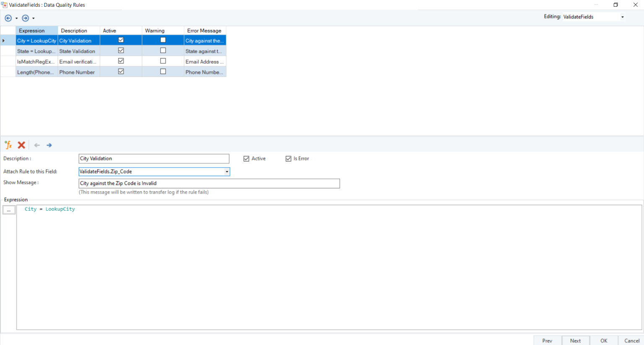Toggle the Is Error checkbox
This screenshot has height=345, width=644.
[288, 158]
